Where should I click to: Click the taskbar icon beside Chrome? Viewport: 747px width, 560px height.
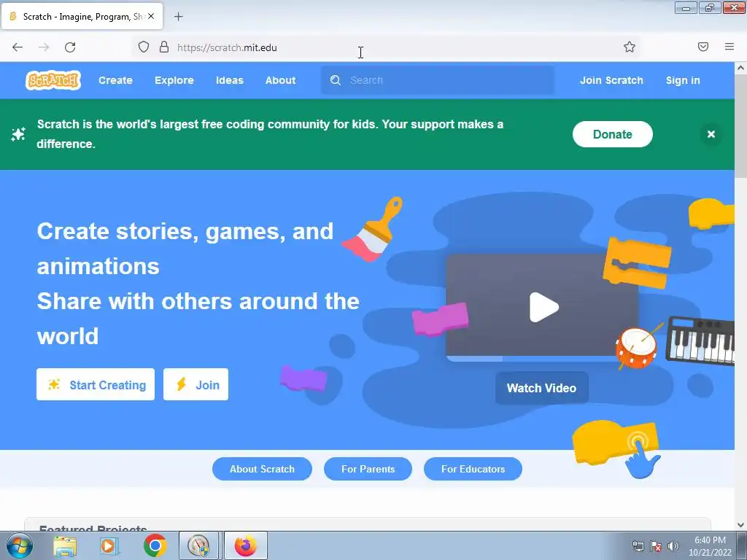pyautogui.click(x=198, y=545)
